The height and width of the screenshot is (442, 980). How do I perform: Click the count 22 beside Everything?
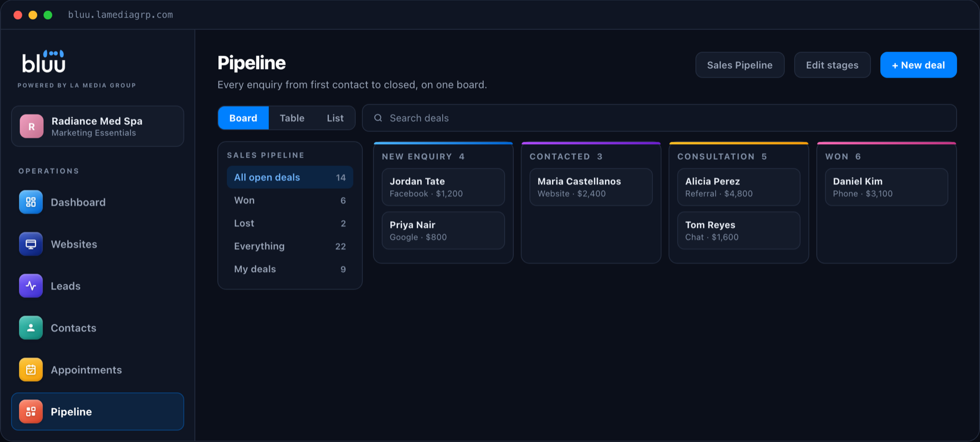pyautogui.click(x=341, y=246)
